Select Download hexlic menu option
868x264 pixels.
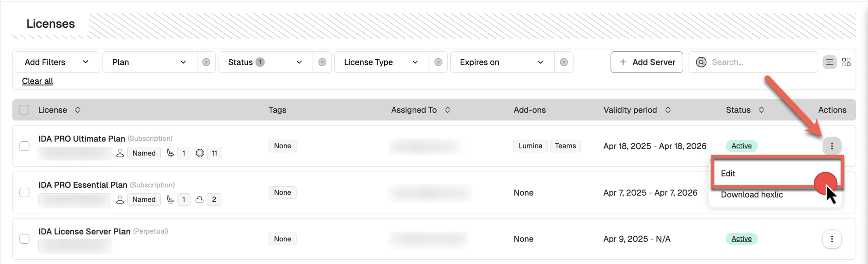pos(752,195)
